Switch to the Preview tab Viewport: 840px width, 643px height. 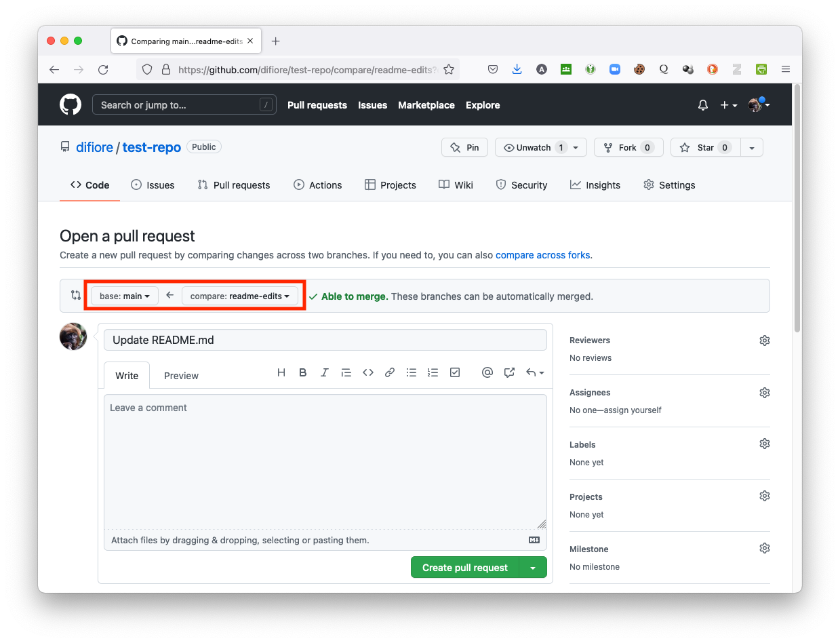[181, 376]
